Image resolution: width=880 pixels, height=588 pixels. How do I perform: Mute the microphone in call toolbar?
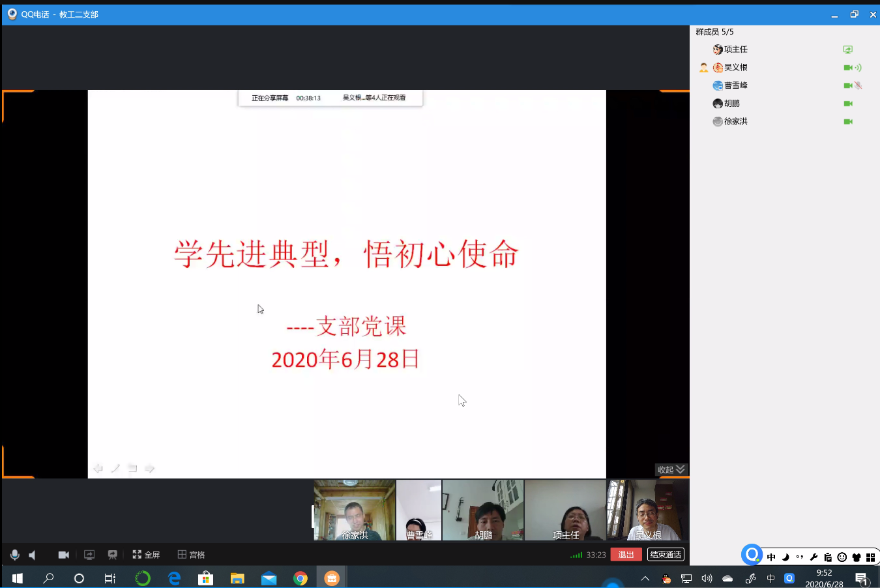(14, 555)
